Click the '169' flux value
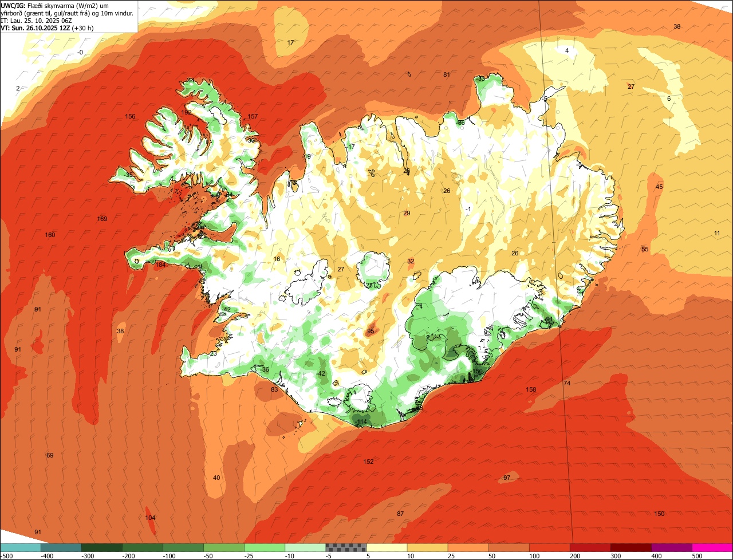The height and width of the screenshot is (560, 733). click(103, 219)
